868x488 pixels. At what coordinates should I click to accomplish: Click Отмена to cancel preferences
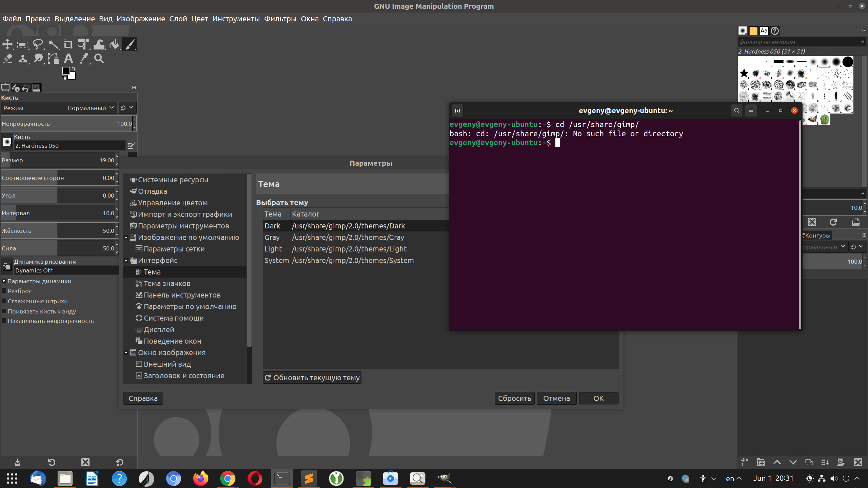[x=556, y=398]
